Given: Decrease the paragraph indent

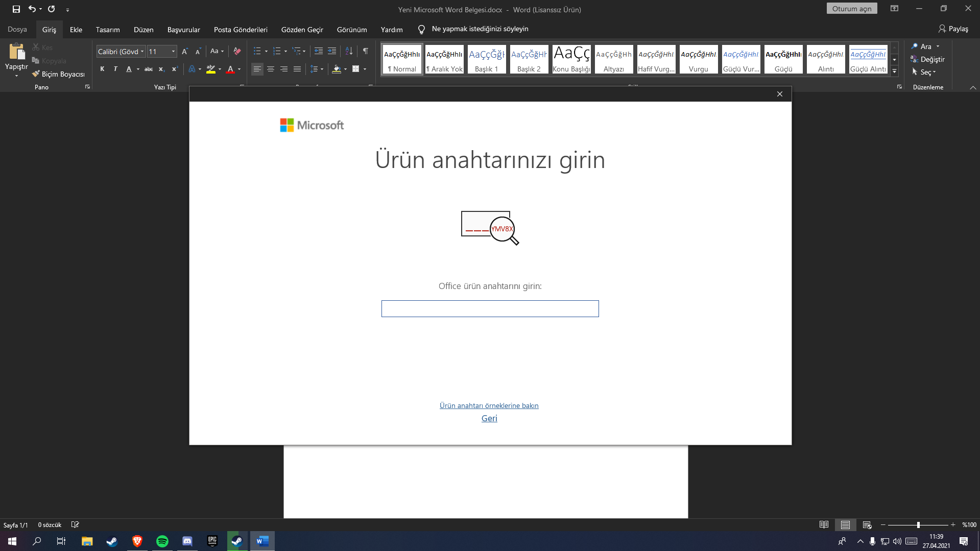Looking at the screenshot, I should [x=319, y=51].
